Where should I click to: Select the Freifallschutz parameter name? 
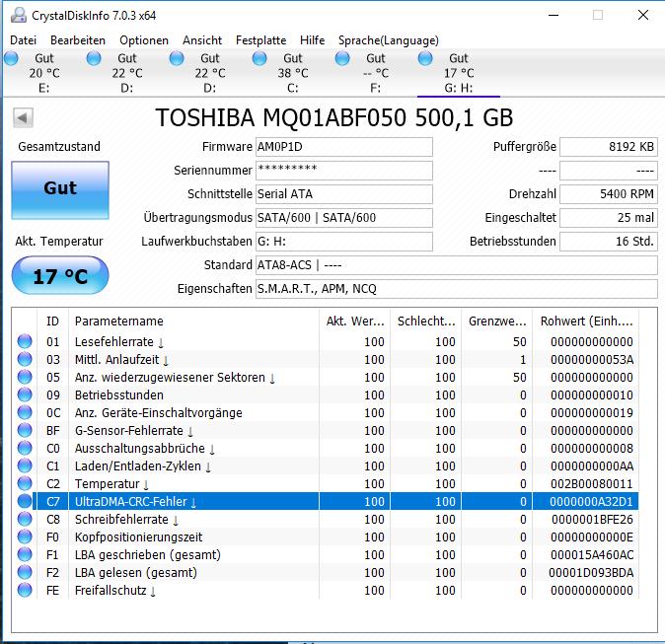click(111, 591)
